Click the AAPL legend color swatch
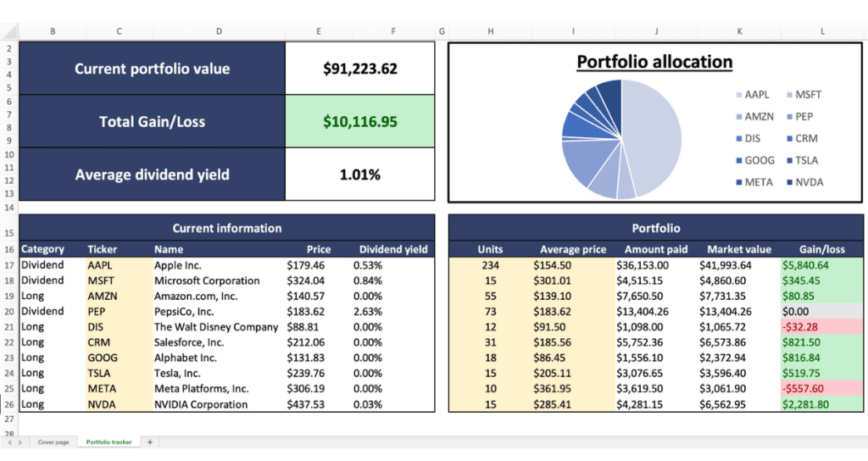The height and width of the screenshot is (461, 868). 739,95
